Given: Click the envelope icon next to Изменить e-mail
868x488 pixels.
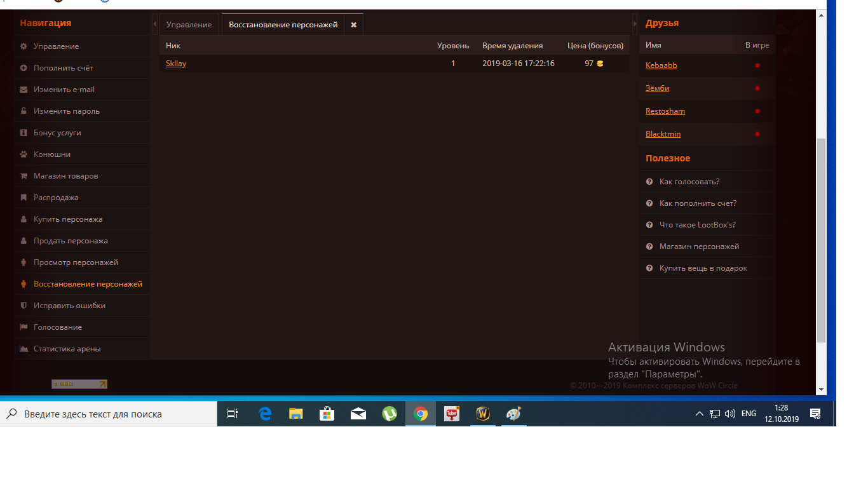Looking at the screenshot, I should coord(24,90).
